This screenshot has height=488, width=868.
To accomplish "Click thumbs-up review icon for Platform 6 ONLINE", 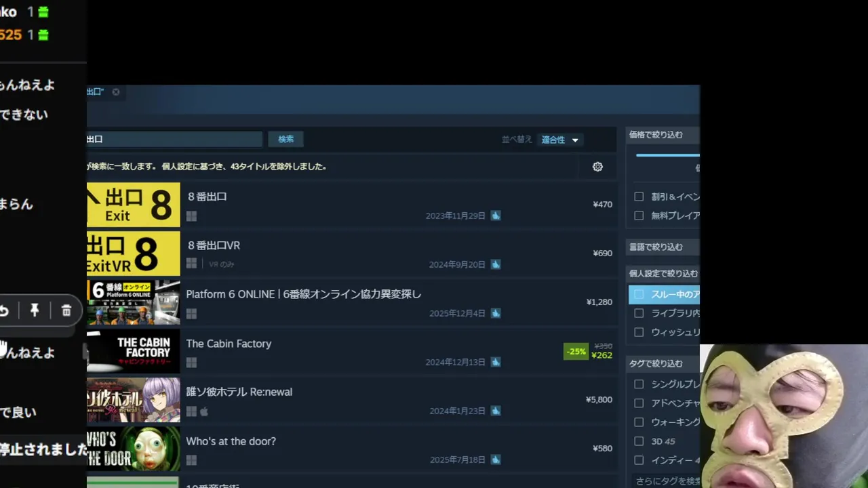I will tap(496, 313).
